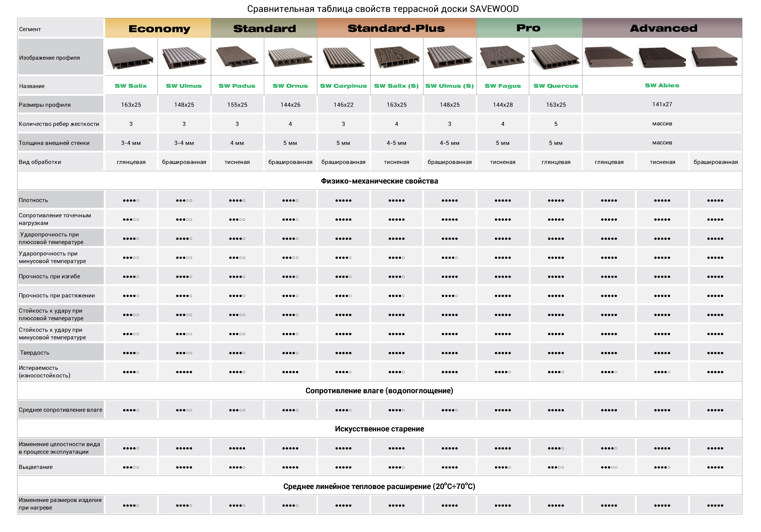Click the '4 мм' wall thickness cell
This screenshot has height=532, width=761.
(x=237, y=143)
